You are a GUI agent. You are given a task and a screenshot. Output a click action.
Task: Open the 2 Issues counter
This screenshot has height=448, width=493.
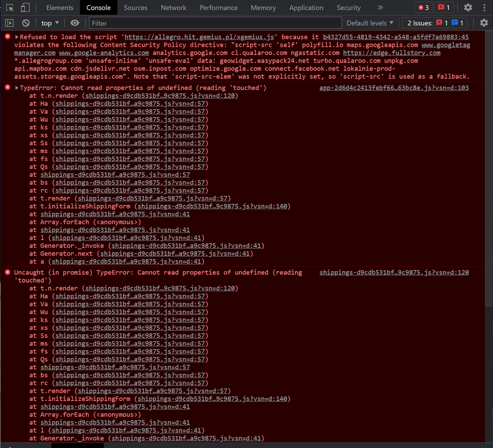[x=435, y=23]
